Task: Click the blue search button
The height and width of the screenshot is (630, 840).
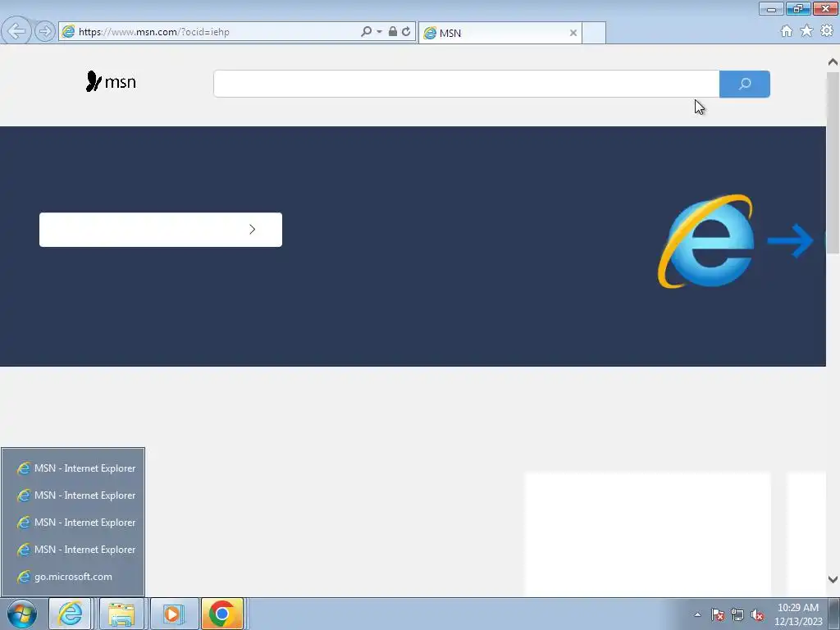Action: point(745,84)
